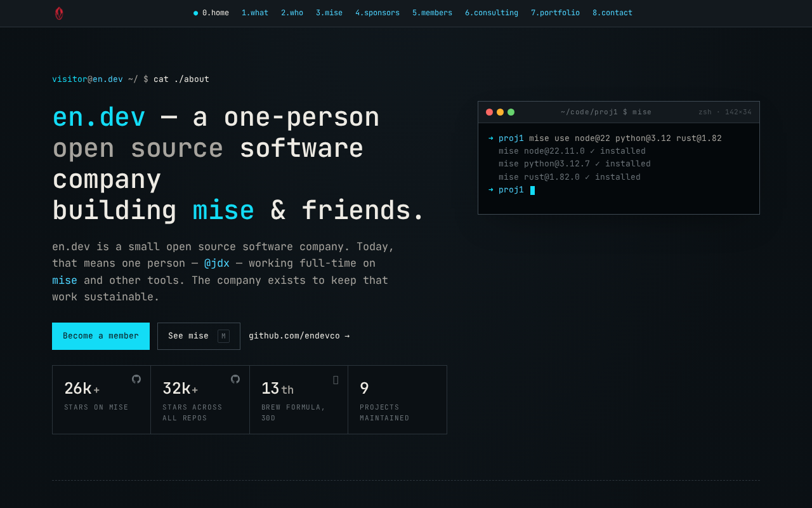Go to the 0.home nav item
The height and width of the screenshot is (508, 812).
(211, 13)
